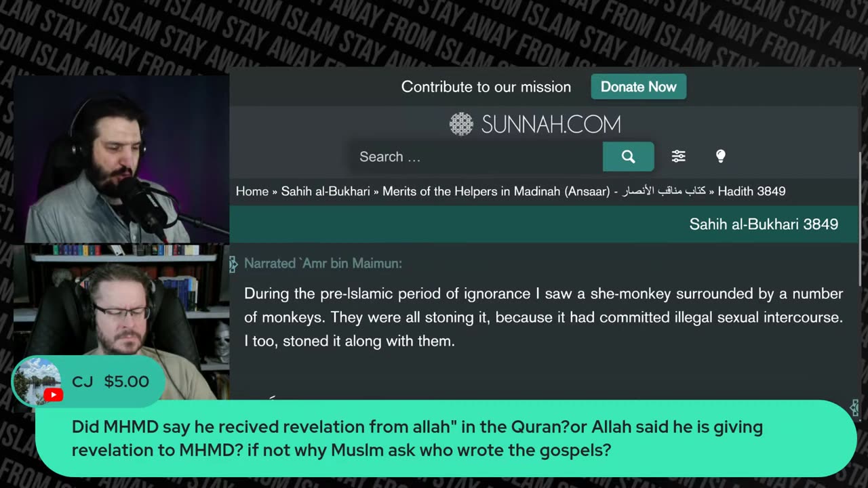Click the CJ $5.00 super chat label

tap(110, 382)
